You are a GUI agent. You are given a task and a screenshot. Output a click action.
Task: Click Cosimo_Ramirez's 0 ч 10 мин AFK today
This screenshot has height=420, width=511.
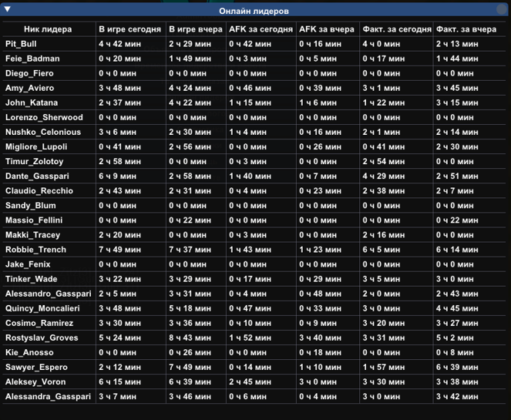click(250, 323)
